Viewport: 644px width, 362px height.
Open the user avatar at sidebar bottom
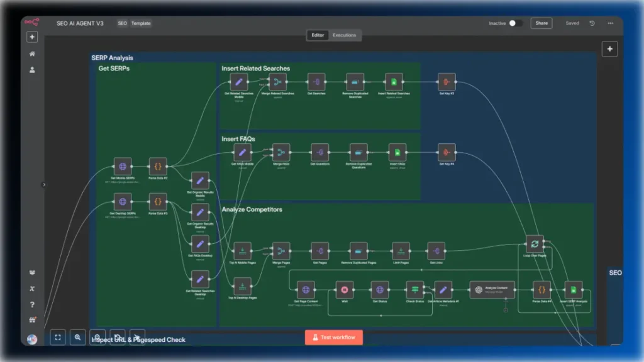pos(32,339)
